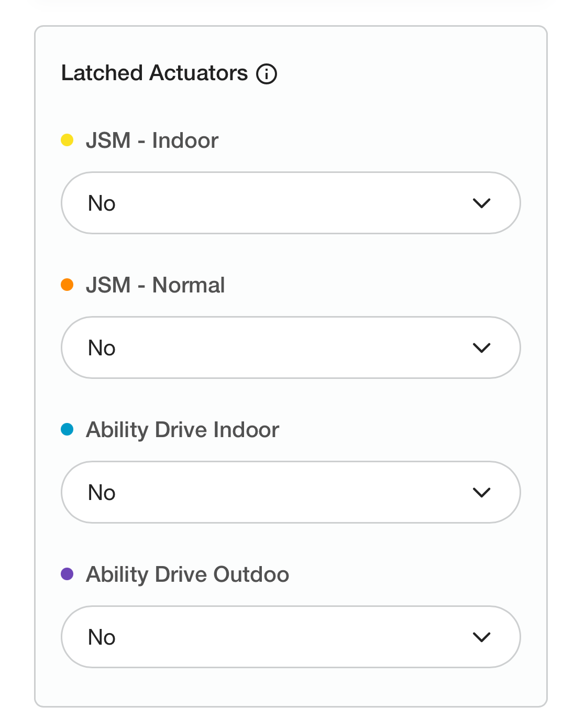The height and width of the screenshot is (728, 585).
Task: Open the Latched Actuators info icon
Action: tap(266, 73)
